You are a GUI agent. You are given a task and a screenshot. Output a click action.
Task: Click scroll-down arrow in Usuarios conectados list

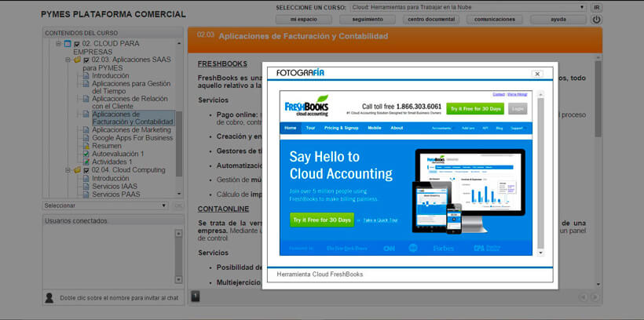tap(178, 279)
